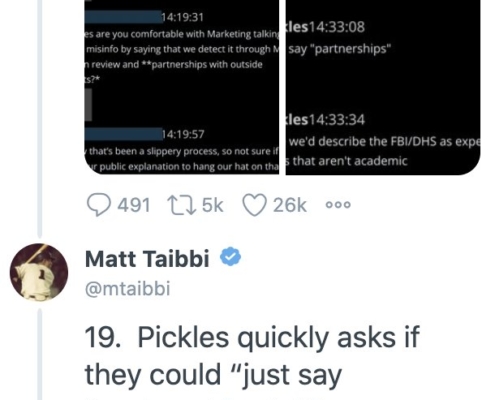Open the @mtaibbi handle link
Image resolution: width=495 pixels, height=400 pixels.
[x=128, y=288]
